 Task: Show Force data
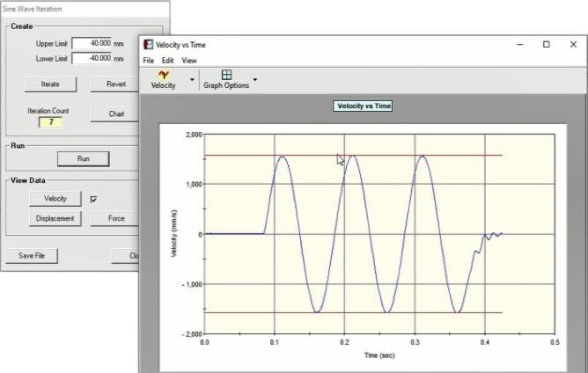[114, 218]
